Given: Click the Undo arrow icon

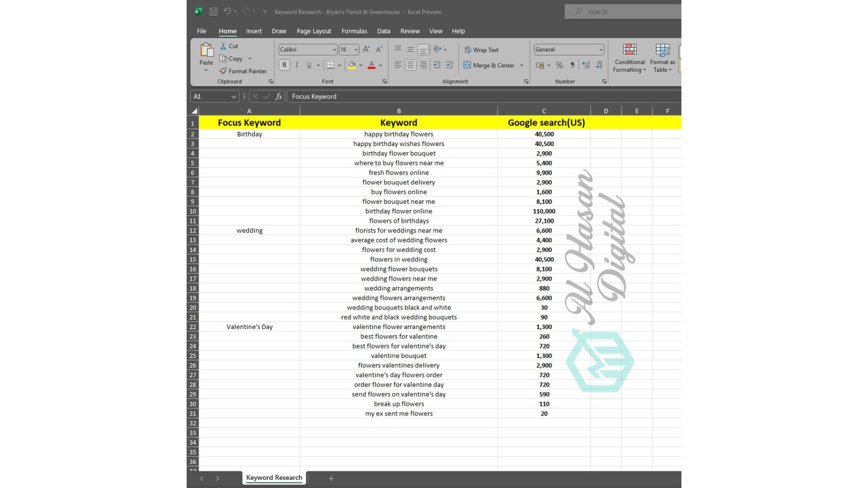Looking at the screenshot, I should point(227,11).
